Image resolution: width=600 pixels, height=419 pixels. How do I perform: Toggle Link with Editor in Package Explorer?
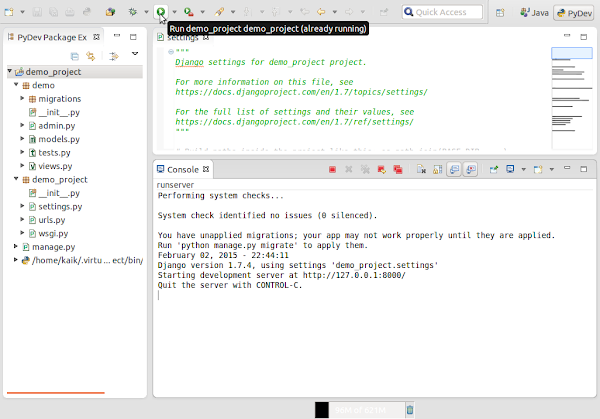[91, 56]
